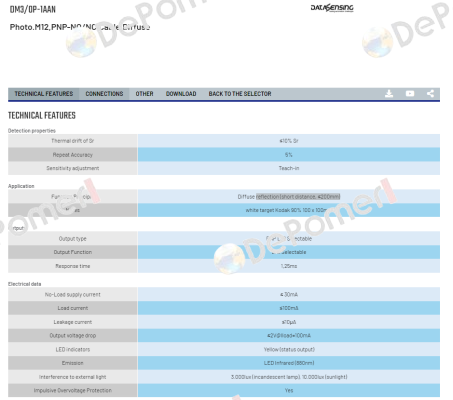The height and width of the screenshot is (400, 453).
Task: Select the white target Kodak 90% value
Action: 289,210
